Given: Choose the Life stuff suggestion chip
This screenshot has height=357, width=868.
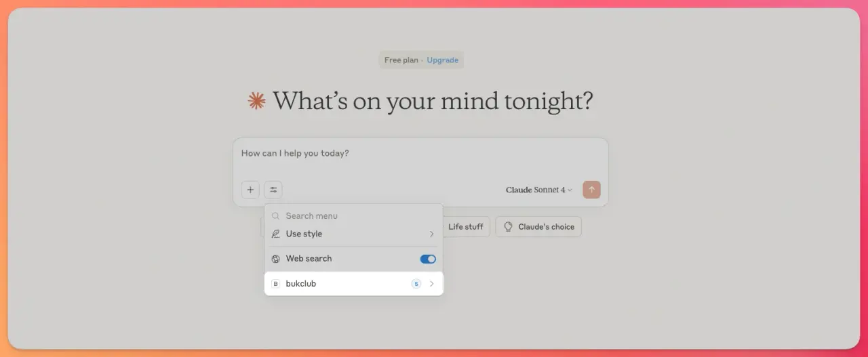Looking at the screenshot, I should (x=465, y=227).
